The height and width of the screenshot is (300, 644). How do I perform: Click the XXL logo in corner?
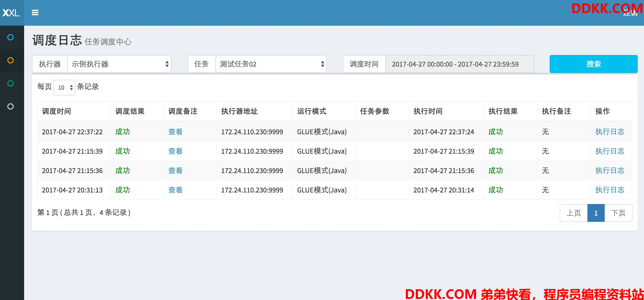coord(11,13)
